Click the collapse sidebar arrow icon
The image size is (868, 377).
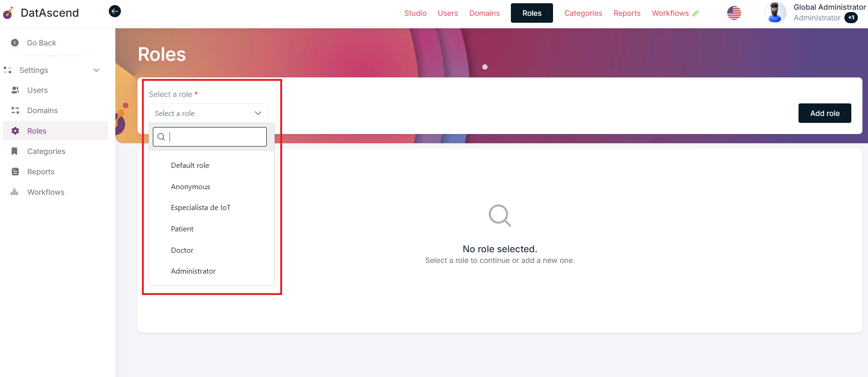coord(115,11)
